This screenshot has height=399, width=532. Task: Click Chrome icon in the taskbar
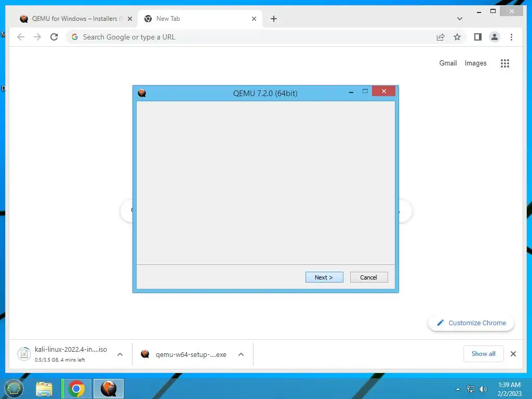76,389
